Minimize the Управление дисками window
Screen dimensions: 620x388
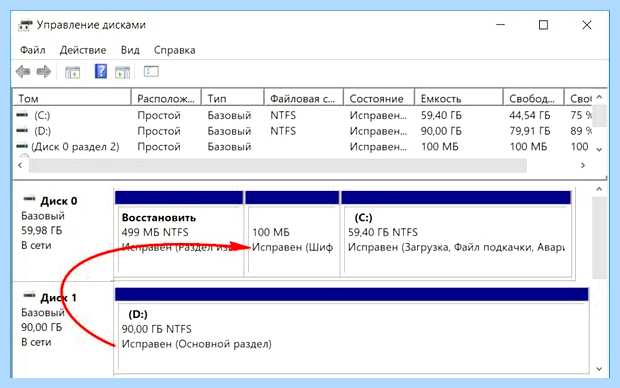[x=501, y=25]
